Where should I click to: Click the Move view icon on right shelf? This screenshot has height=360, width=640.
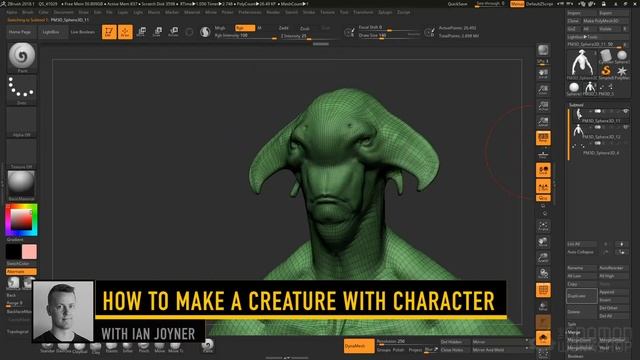(x=543, y=242)
